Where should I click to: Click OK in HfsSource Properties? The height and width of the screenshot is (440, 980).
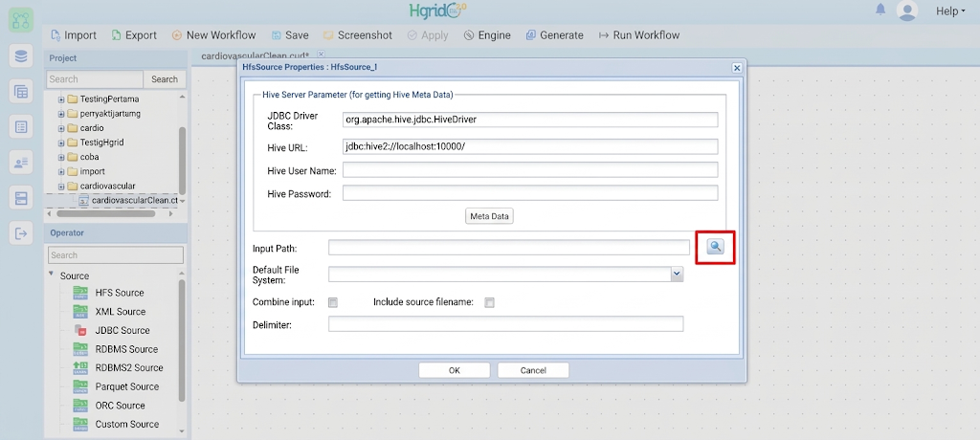455,370
